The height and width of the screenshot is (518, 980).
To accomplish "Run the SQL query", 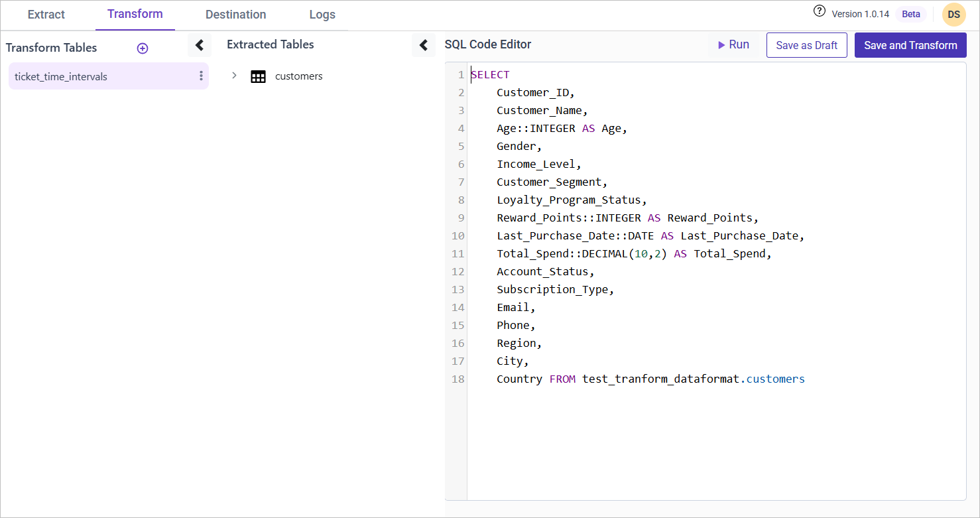I will [x=733, y=45].
